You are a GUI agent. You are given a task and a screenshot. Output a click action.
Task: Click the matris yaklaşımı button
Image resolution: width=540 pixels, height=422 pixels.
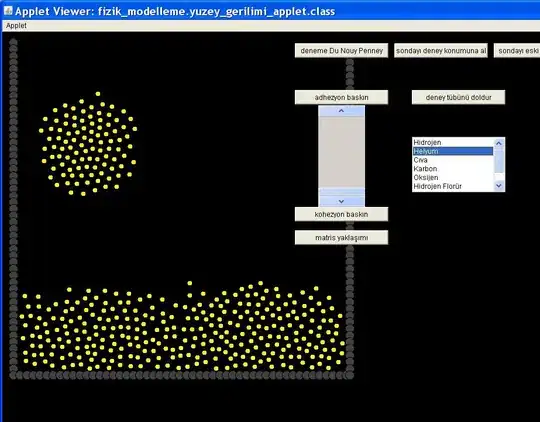coord(341,237)
